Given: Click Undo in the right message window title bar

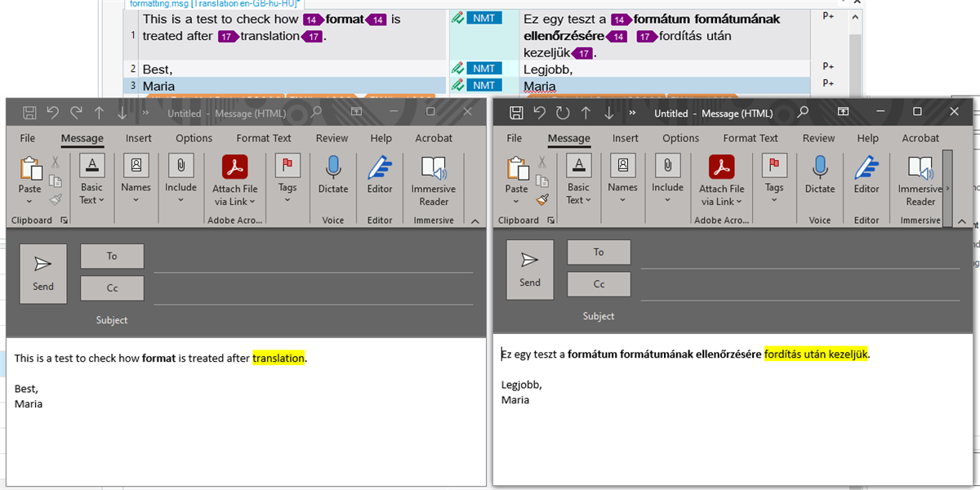Looking at the screenshot, I should coord(540,113).
